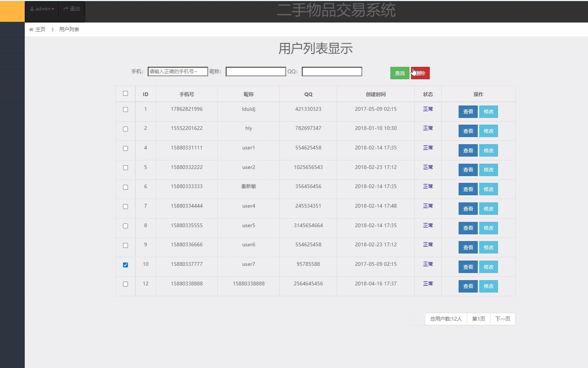This screenshot has width=588, height=368.
Task: Go to 下一页 next page
Action: point(502,319)
